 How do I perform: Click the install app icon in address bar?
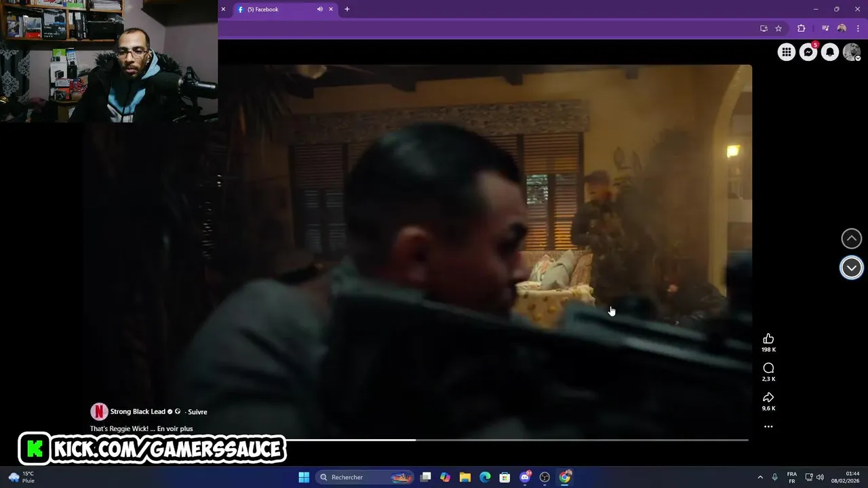(764, 28)
